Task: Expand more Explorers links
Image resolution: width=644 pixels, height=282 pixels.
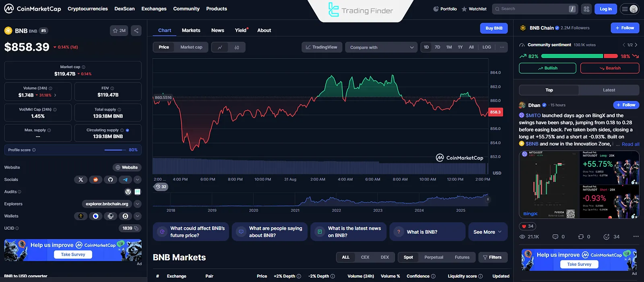Action: tap(138, 204)
